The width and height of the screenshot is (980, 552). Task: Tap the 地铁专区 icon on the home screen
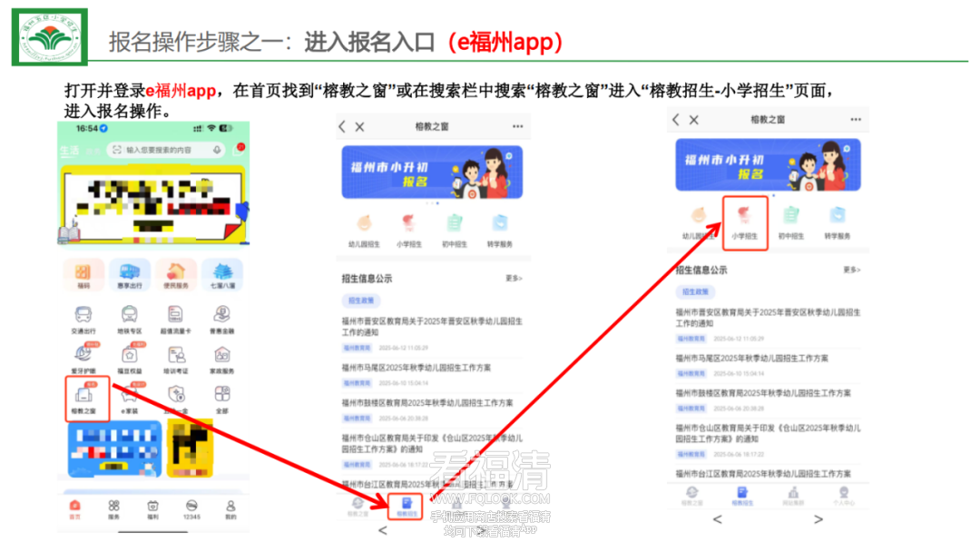point(128,318)
